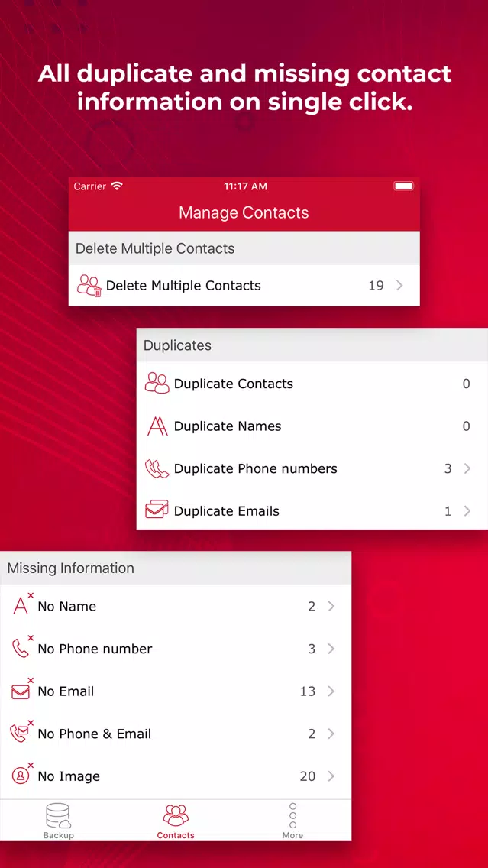Open chevron on No Phone number row
The width and height of the screenshot is (488, 868).
click(x=331, y=649)
